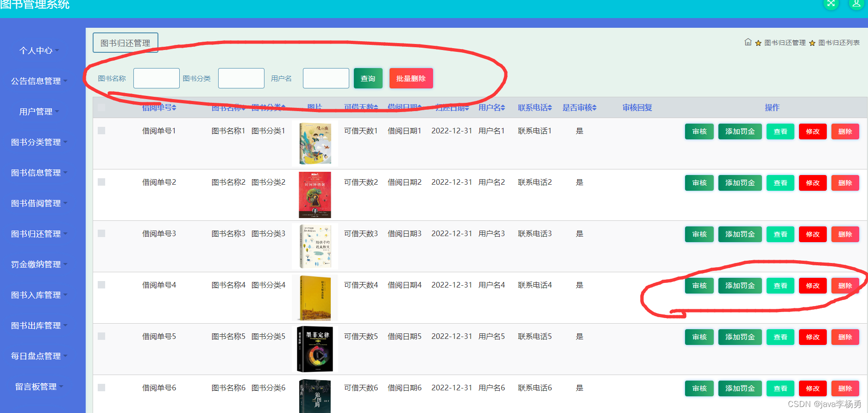This screenshot has height=413, width=868.
Task: Click the green 查询 search button
Action: 368,78
